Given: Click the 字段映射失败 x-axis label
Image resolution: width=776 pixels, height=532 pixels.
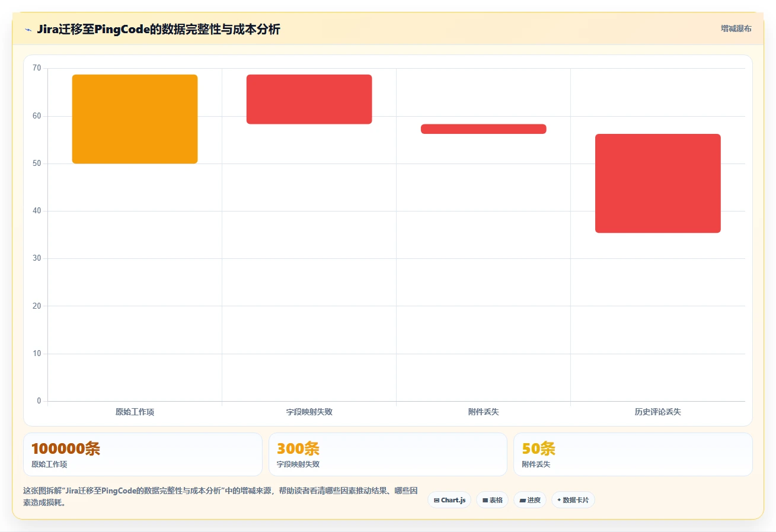Looking at the screenshot, I should [309, 412].
